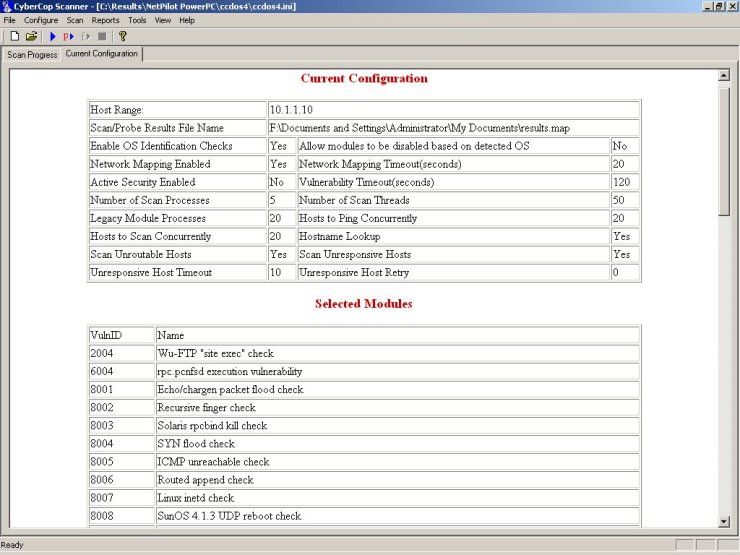Open the Scan menu
Screen dimensions: 740x555
75,20
